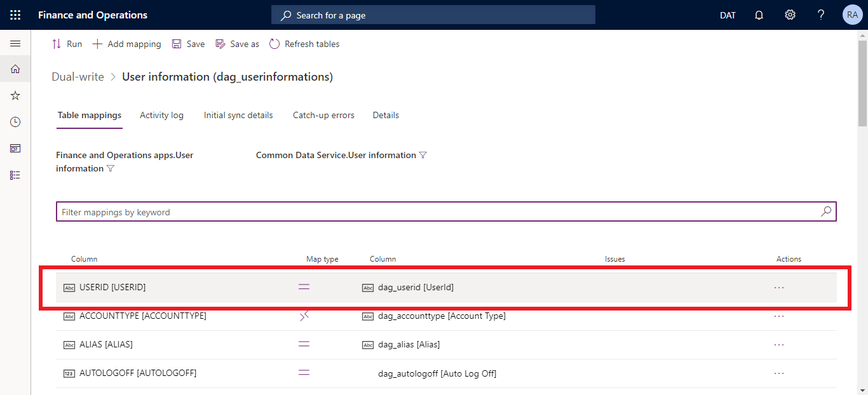Open the settings gear menu
This screenshot has width=868, height=395.
point(790,15)
